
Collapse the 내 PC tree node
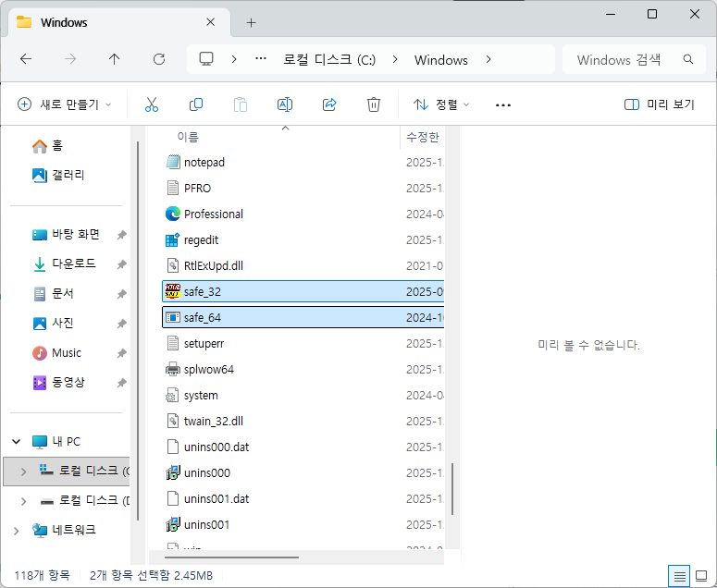[17, 441]
